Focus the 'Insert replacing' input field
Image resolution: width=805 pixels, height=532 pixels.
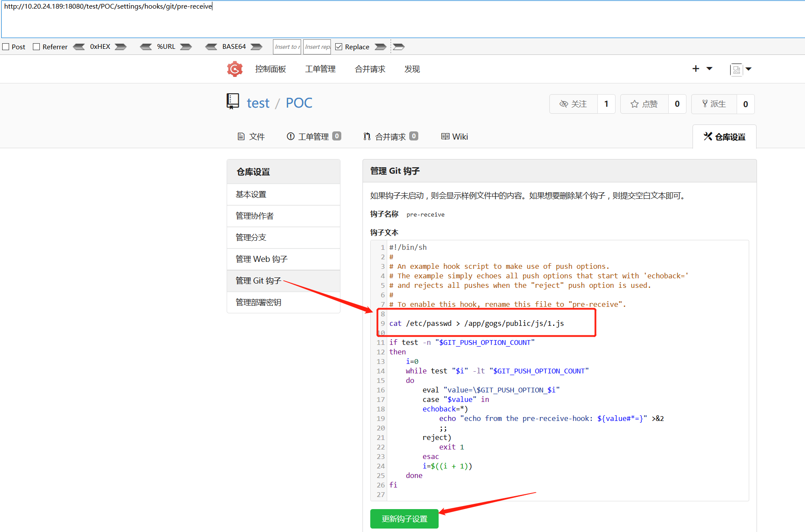[317, 47]
